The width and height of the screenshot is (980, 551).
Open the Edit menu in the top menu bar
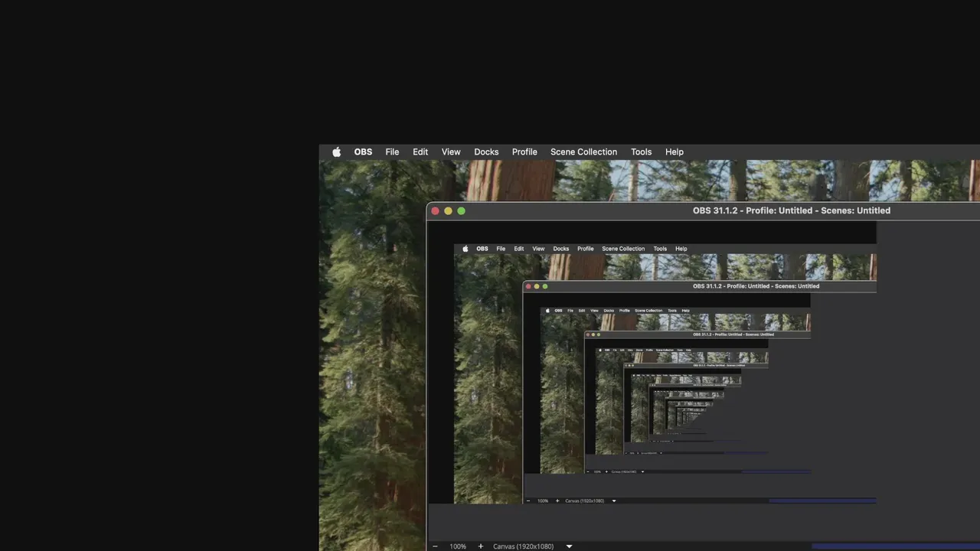pos(420,152)
